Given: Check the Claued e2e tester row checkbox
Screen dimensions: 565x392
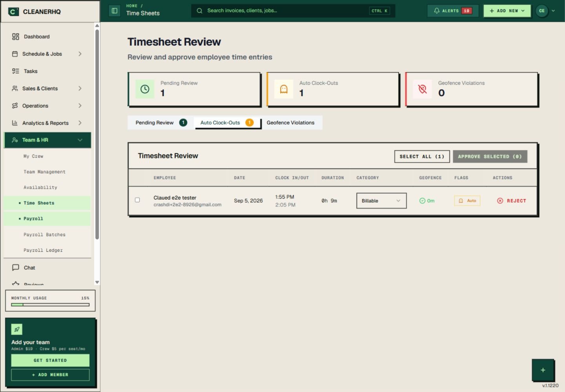Looking at the screenshot, I should [x=137, y=200].
